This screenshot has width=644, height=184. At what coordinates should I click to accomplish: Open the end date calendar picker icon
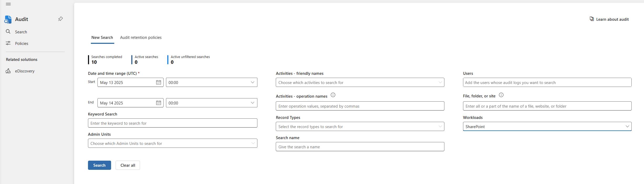pos(159,103)
